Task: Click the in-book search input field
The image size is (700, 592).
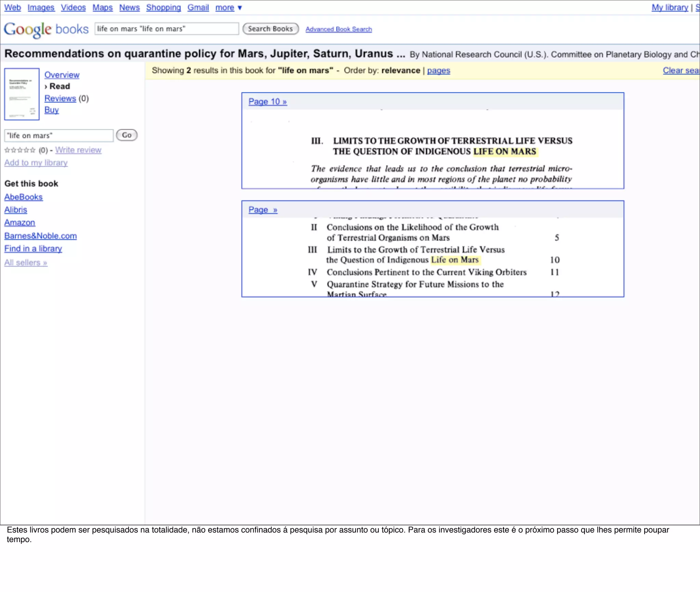Action: coord(59,136)
